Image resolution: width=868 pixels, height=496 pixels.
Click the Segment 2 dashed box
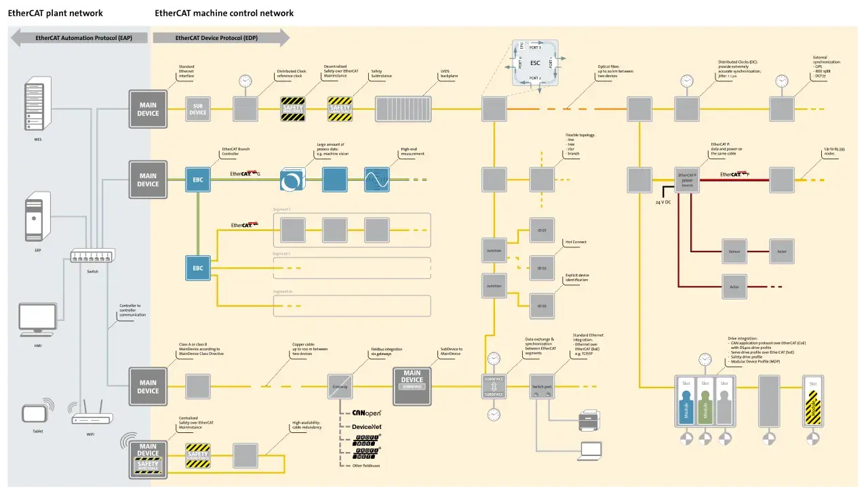[351, 268]
